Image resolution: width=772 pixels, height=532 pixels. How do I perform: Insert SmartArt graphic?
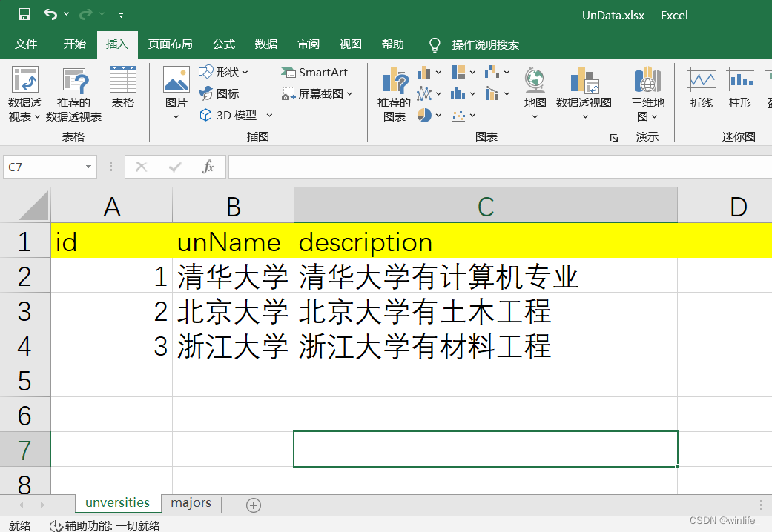click(x=314, y=72)
